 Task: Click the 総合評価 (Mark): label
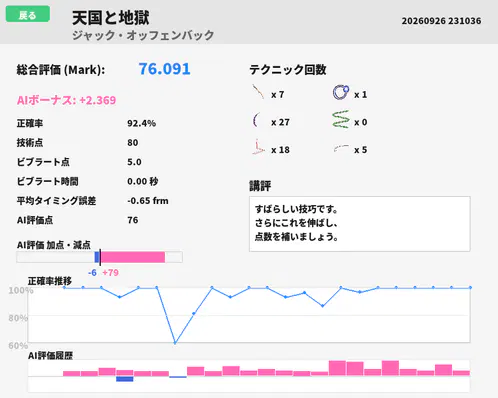61,70
